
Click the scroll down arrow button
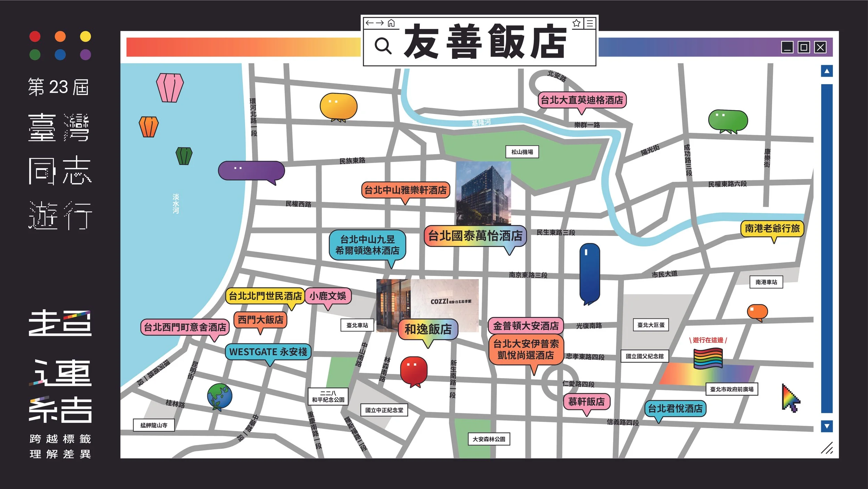827,426
